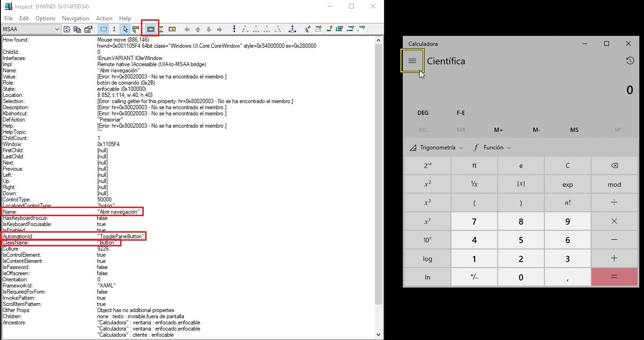Toggle the watch cursor button in Inspect
The width and height of the screenshot is (644, 340).
point(125,29)
